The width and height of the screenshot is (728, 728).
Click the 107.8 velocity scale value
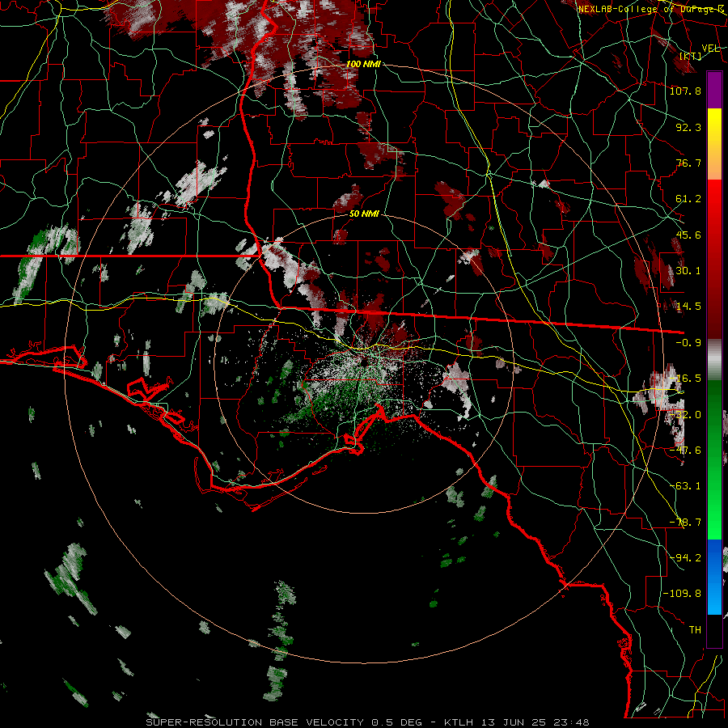tap(685, 91)
